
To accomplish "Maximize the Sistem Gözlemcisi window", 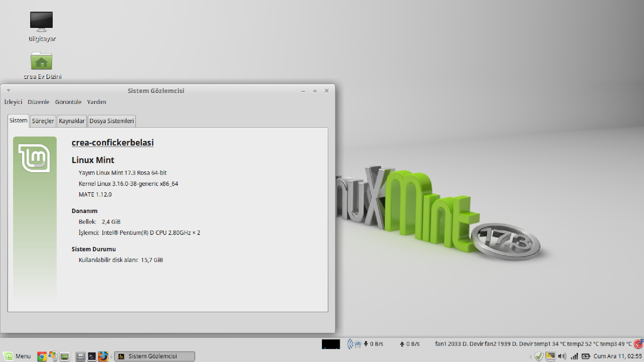I will click(x=315, y=91).
